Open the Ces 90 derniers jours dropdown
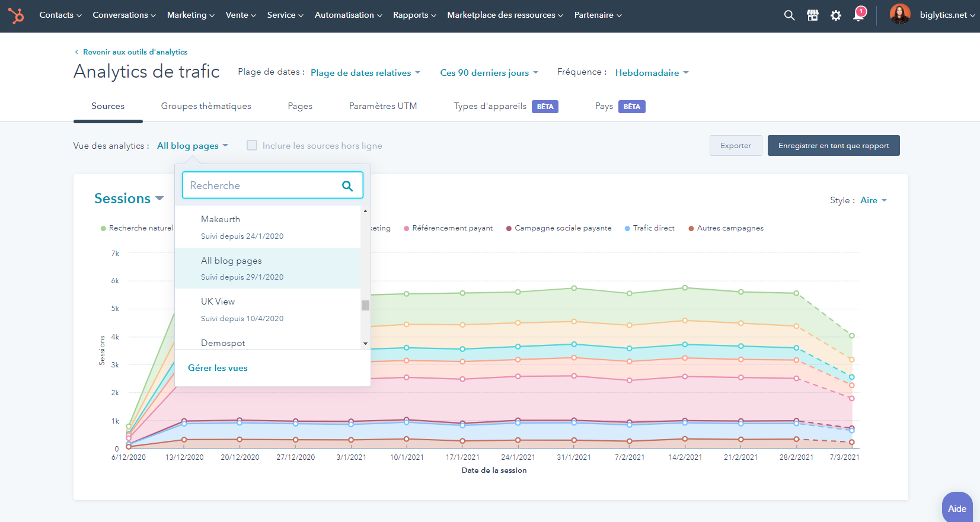980x522 pixels. (x=489, y=73)
